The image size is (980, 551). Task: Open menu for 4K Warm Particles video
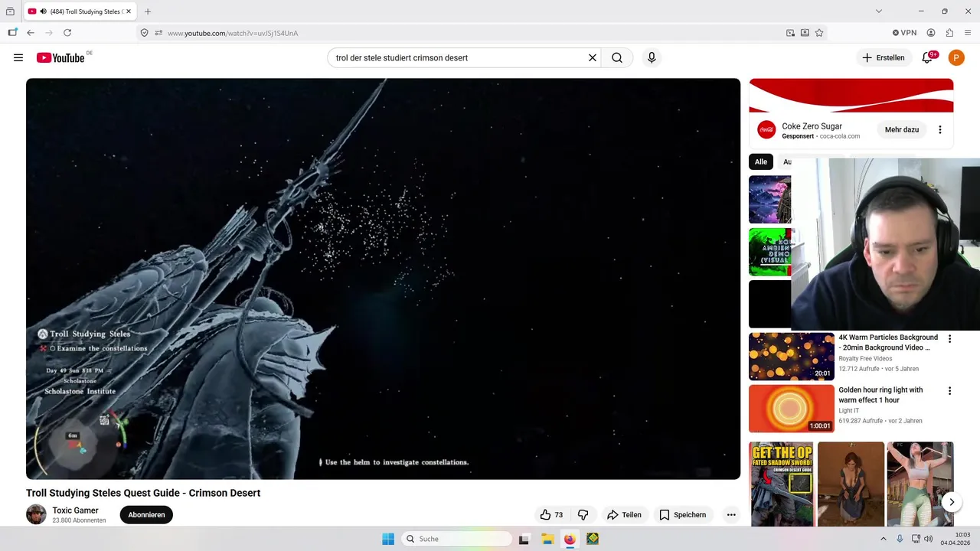coord(950,339)
